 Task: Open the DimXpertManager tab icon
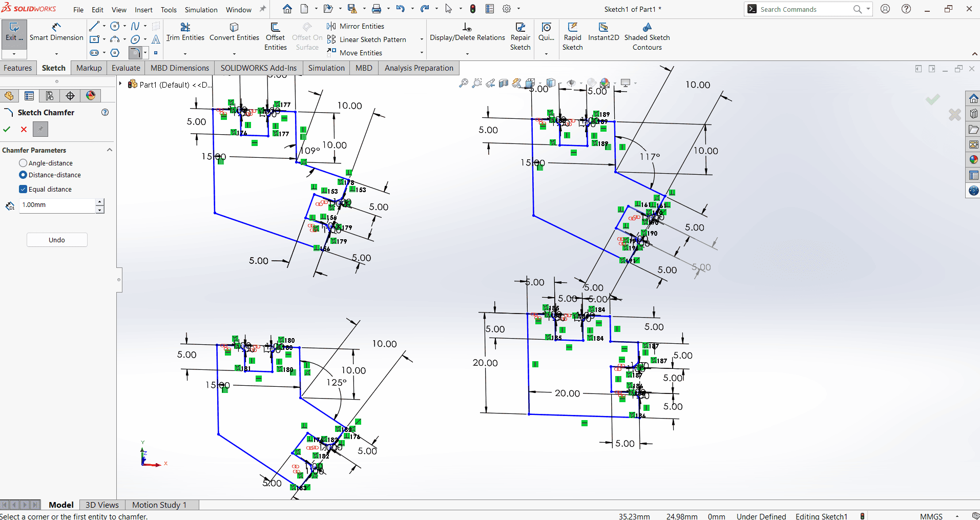point(70,96)
